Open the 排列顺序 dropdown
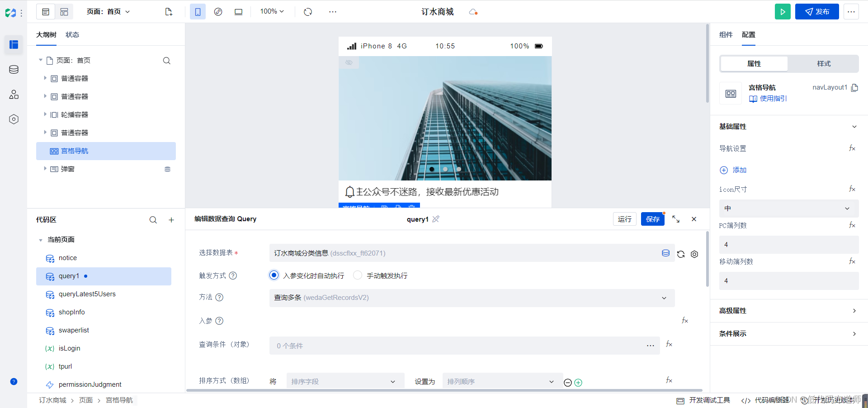 502,382
